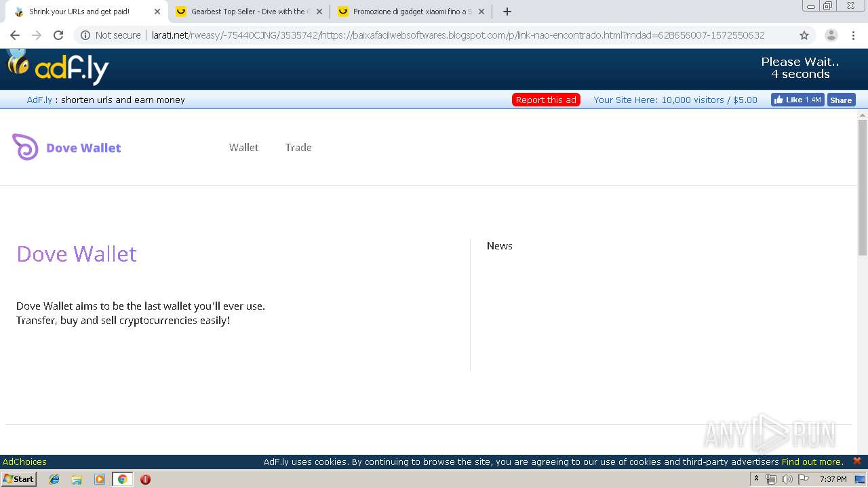Click the volume speaker tray icon
This screenshot has width=868, height=488.
(787, 479)
